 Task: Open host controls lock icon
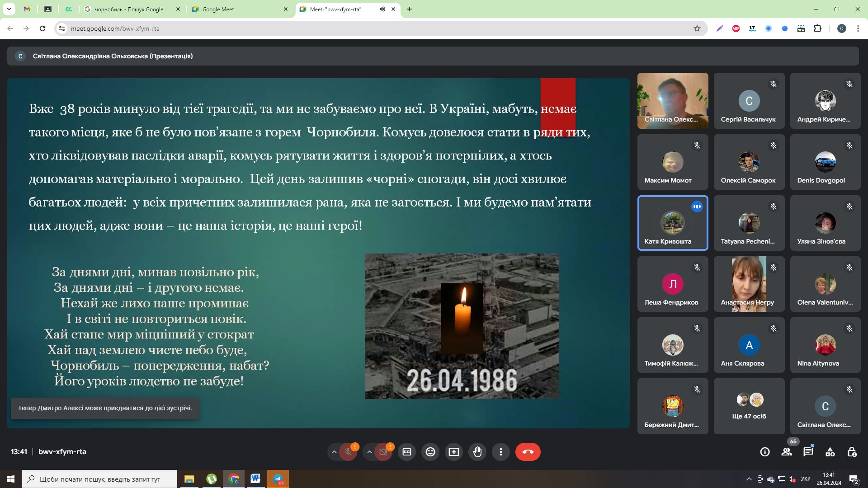tap(852, 452)
